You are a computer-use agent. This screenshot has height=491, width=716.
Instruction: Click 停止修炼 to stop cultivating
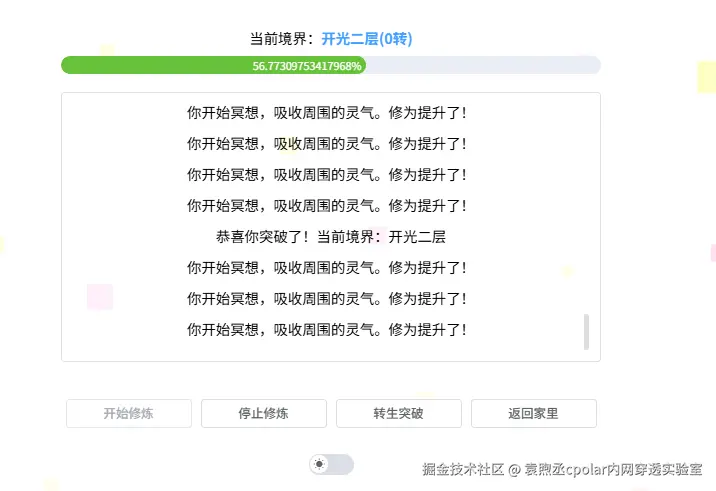264,413
